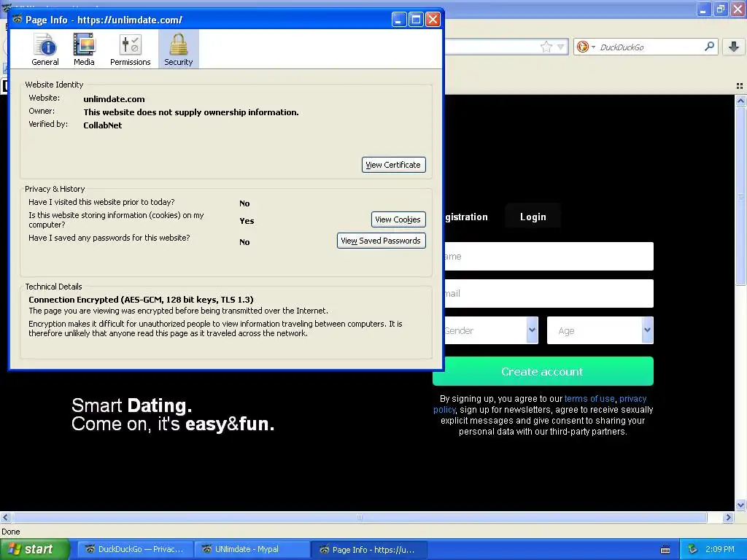747x560 pixels.
Task: Click Connection Encrypted technical details heading
Action: 141,300
